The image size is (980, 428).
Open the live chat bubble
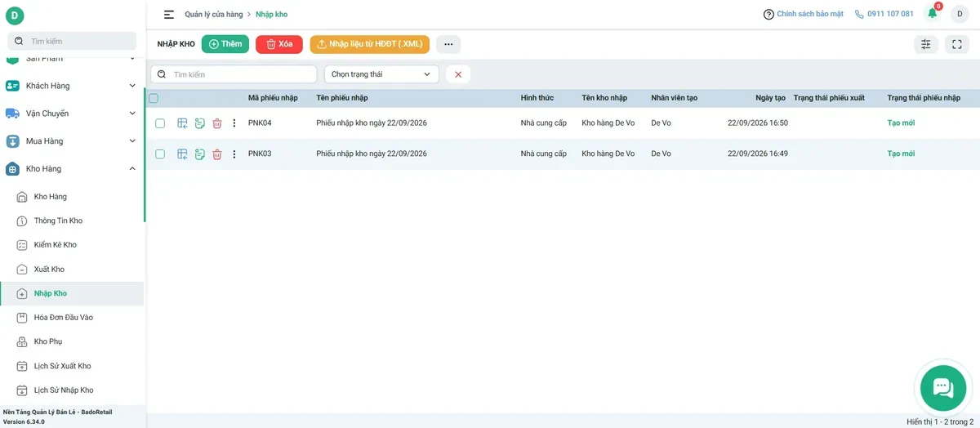coord(943,388)
